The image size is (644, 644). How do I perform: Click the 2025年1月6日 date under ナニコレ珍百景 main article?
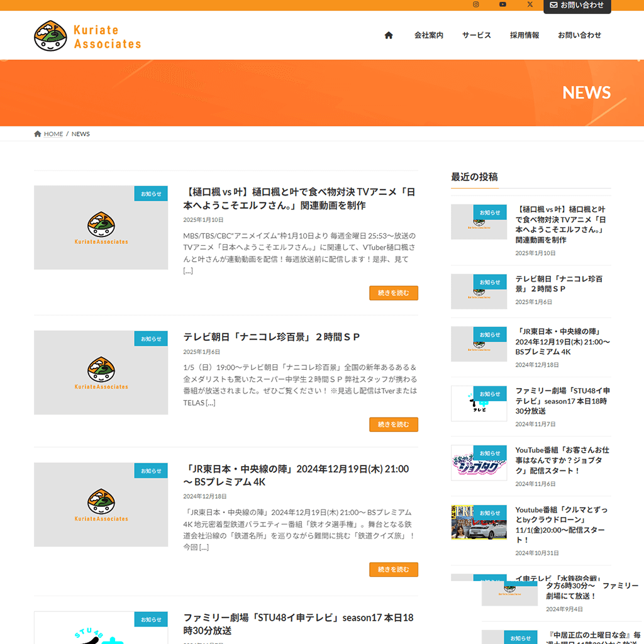click(202, 352)
